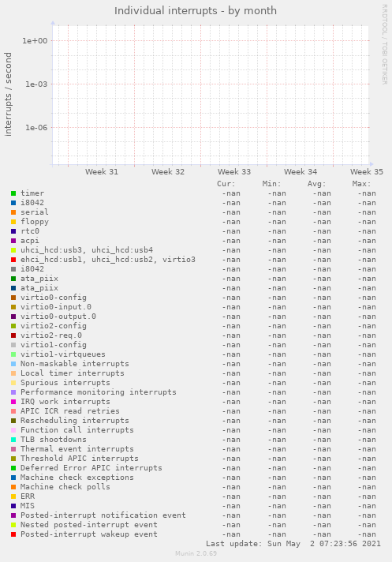Click the magenta IRQ work interrupts swatch
Viewport: 392px width, 562px height.
pyautogui.click(x=13, y=402)
